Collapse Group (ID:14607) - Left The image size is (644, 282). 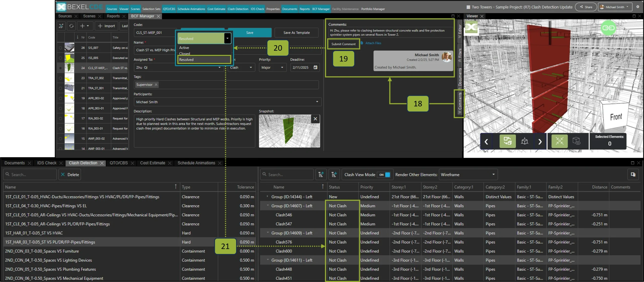268,206
